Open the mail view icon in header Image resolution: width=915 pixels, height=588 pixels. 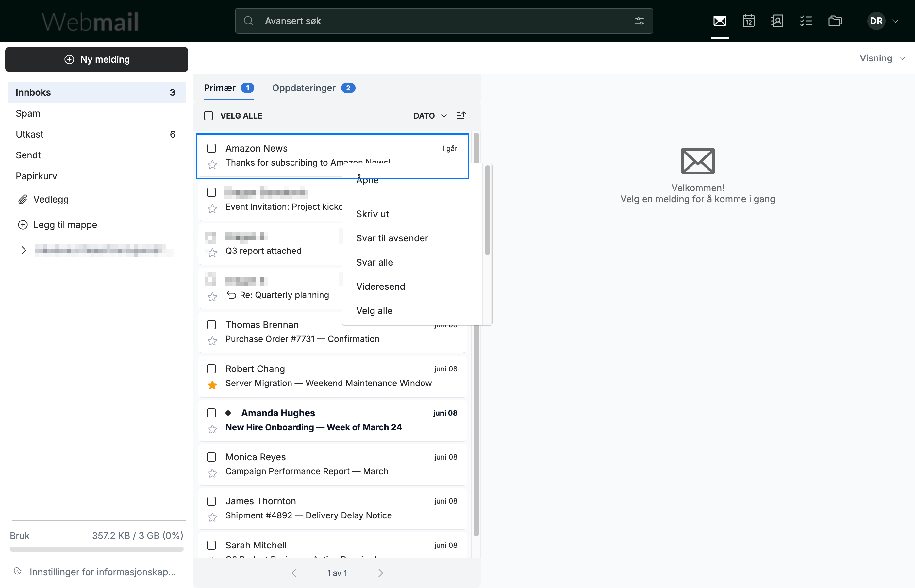pos(720,21)
